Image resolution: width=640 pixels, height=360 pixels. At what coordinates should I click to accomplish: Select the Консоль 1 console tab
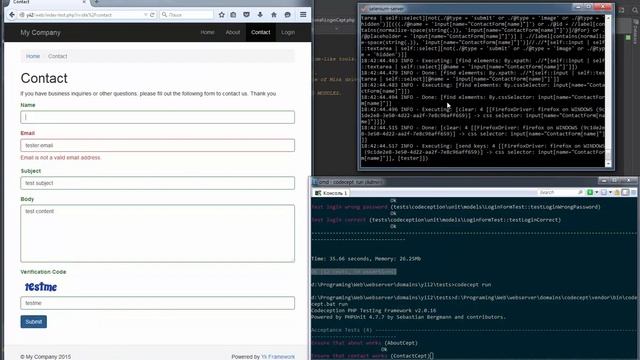331,193
